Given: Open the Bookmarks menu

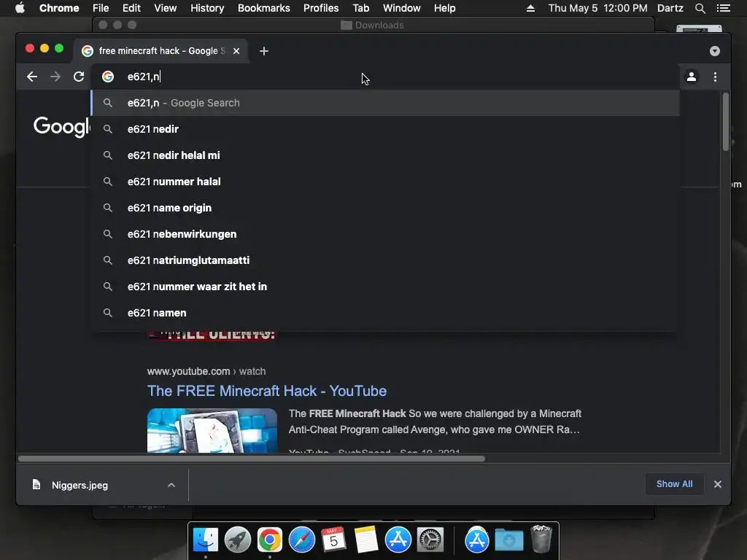Looking at the screenshot, I should (264, 8).
